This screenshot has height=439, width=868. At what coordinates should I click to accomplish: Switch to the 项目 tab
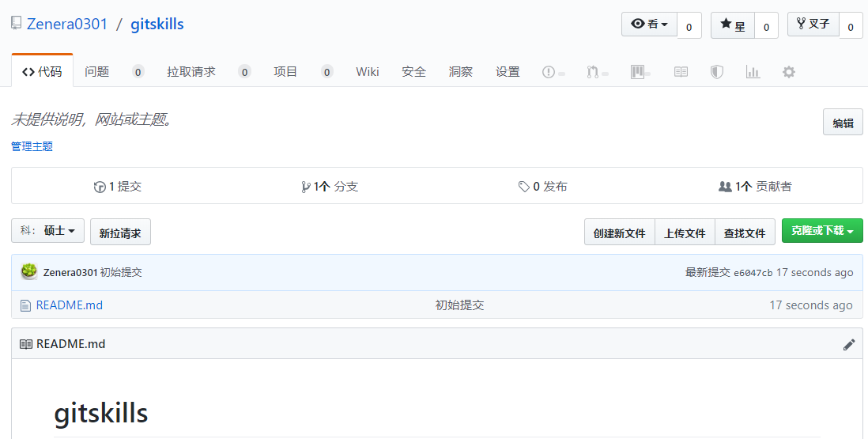pos(285,71)
